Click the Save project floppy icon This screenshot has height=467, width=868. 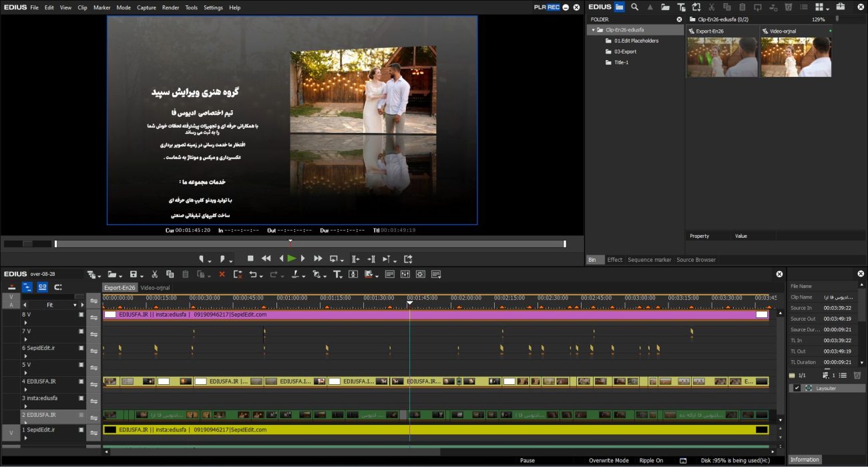click(x=134, y=275)
